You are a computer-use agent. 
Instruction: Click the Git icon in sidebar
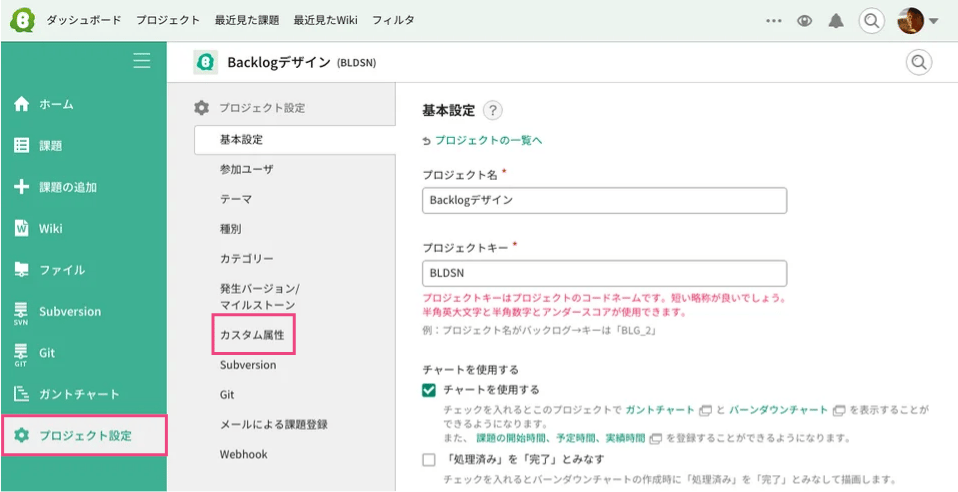pyautogui.click(x=21, y=354)
